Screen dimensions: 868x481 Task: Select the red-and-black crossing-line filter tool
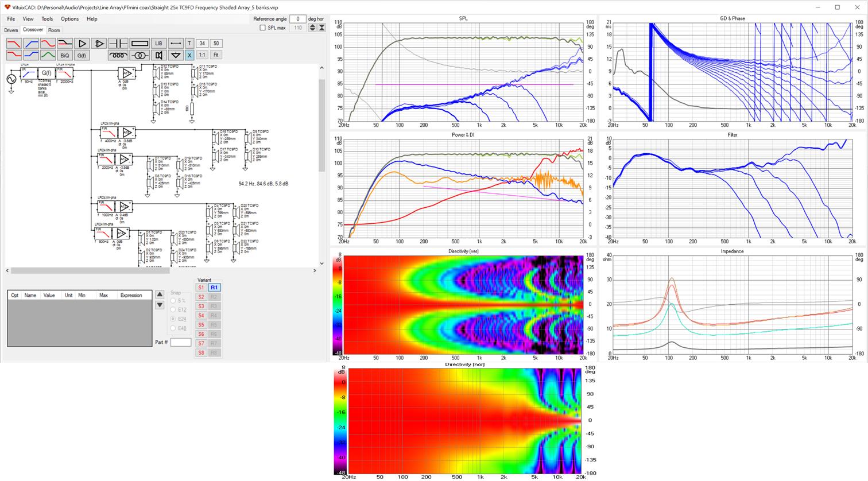tap(65, 44)
